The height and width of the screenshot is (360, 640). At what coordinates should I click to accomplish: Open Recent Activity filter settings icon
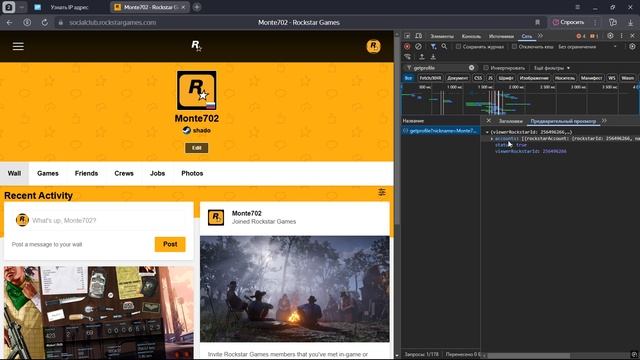click(382, 192)
